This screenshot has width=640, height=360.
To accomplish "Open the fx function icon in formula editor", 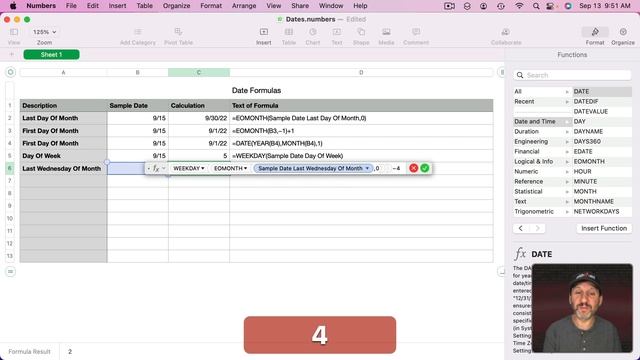I will (156, 168).
